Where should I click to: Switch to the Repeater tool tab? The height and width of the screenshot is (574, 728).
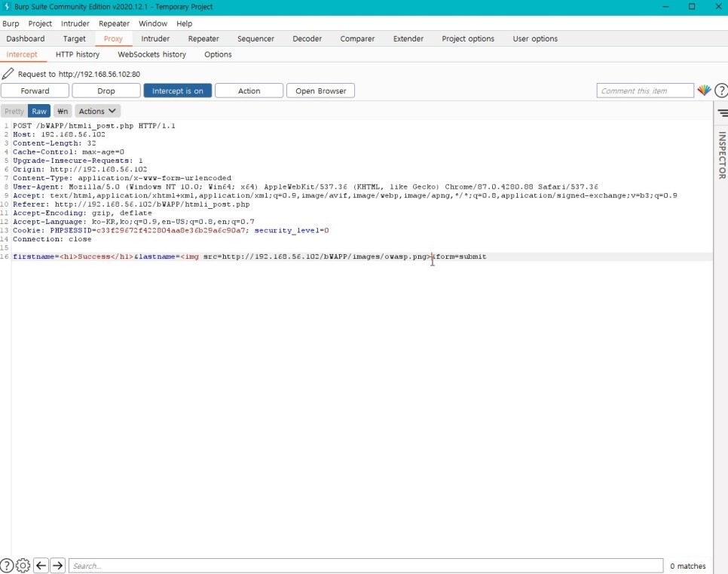point(203,38)
